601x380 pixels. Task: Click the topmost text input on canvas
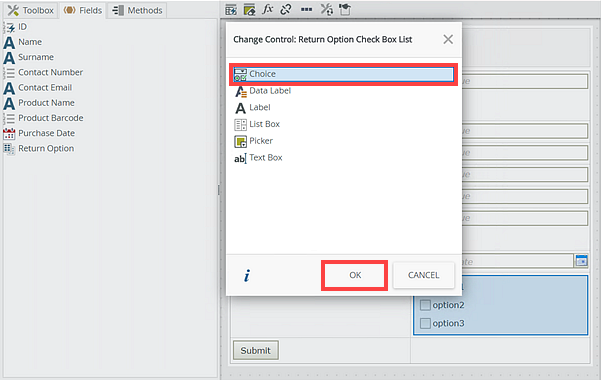tap(524, 81)
